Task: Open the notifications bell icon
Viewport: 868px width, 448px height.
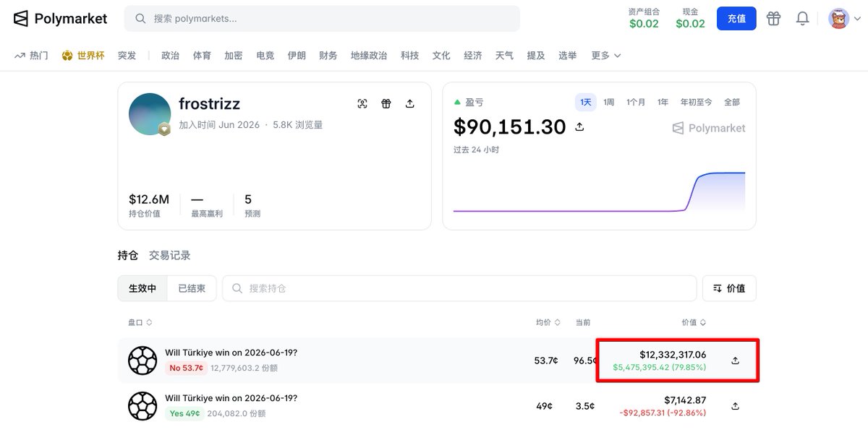Action: [x=802, y=19]
